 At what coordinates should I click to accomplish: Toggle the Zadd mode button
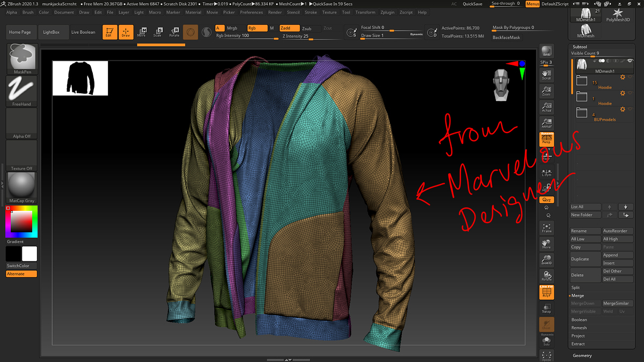pos(289,28)
